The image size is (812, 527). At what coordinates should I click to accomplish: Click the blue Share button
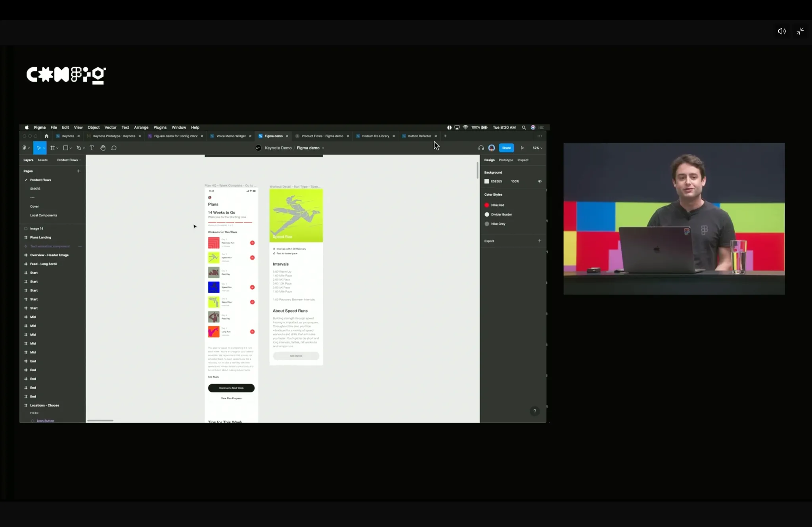[506, 148]
